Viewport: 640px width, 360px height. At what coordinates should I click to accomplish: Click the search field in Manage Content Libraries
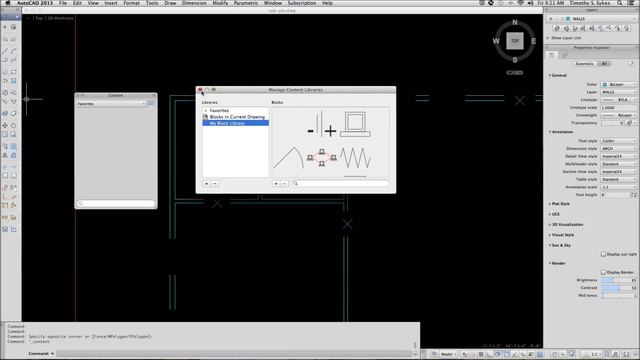point(340,184)
